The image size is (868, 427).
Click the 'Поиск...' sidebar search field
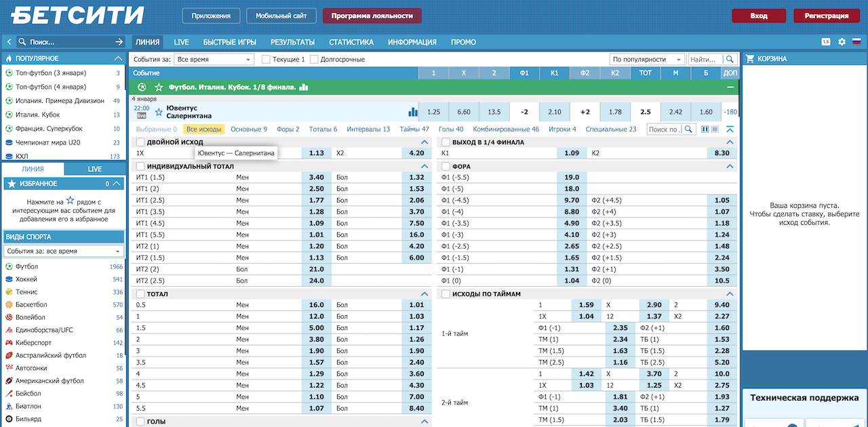tap(68, 42)
